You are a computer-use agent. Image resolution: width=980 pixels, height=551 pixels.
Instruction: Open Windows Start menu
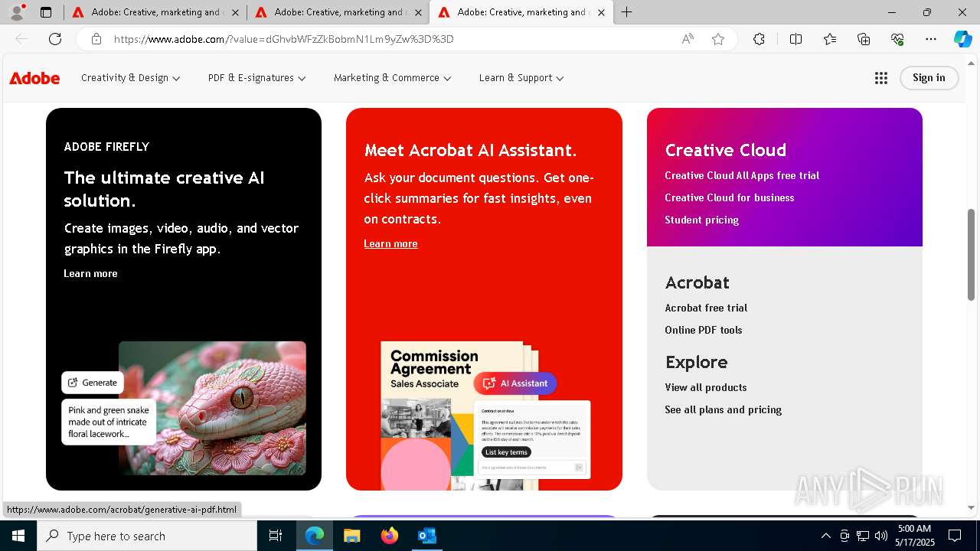click(x=18, y=536)
